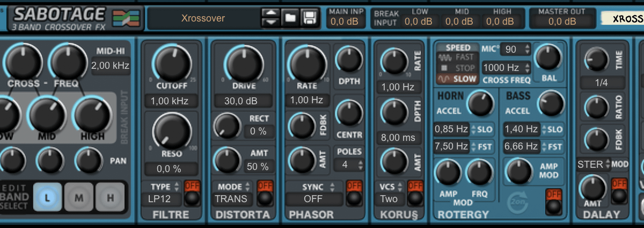Save patch with the floppy disk icon
The height and width of the screenshot is (228, 644).
click(x=309, y=18)
